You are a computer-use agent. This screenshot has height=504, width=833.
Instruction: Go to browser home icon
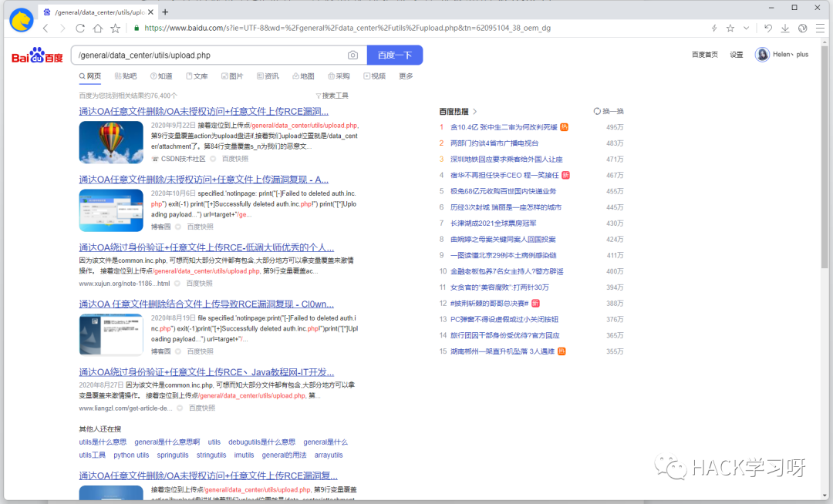coord(98,28)
